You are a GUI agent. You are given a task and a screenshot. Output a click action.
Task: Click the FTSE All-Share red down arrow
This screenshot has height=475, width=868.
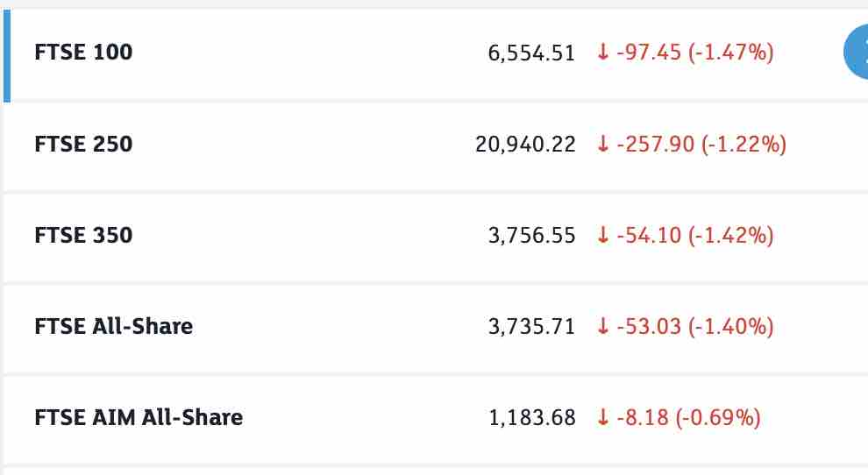(x=602, y=327)
